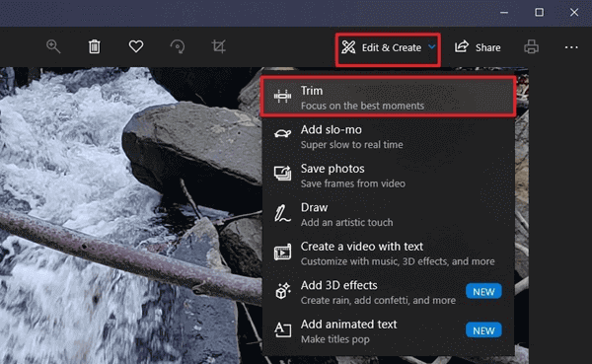This screenshot has height=364, width=592.
Task: Click the rotate icon
Action: pos(178,47)
